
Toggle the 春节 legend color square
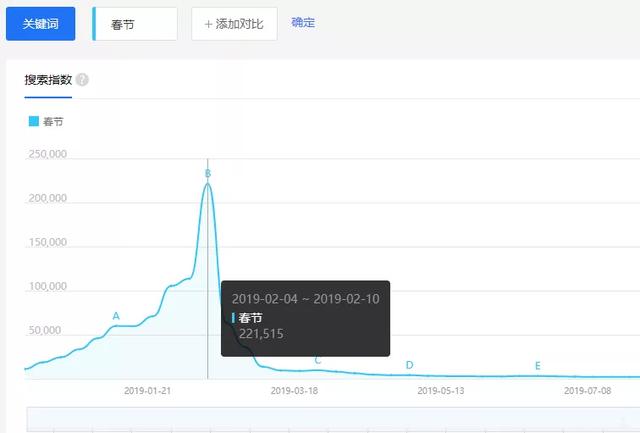coord(34,121)
